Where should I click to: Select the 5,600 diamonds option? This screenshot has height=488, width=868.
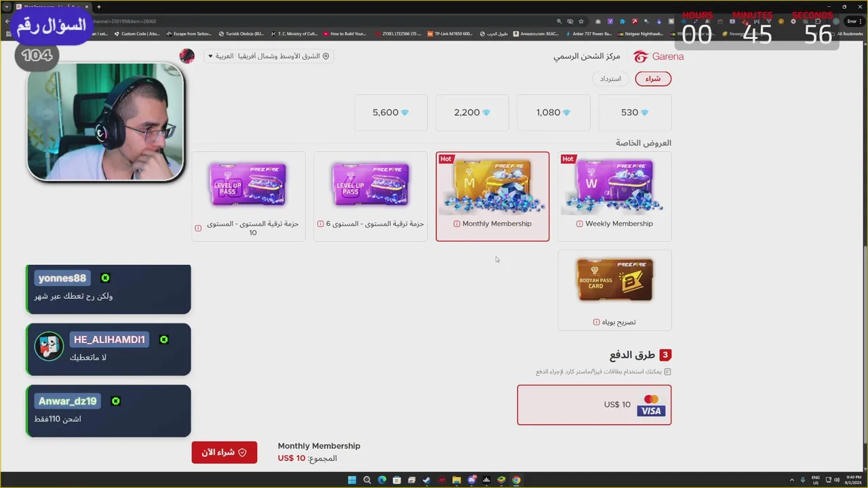(x=391, y=113)
